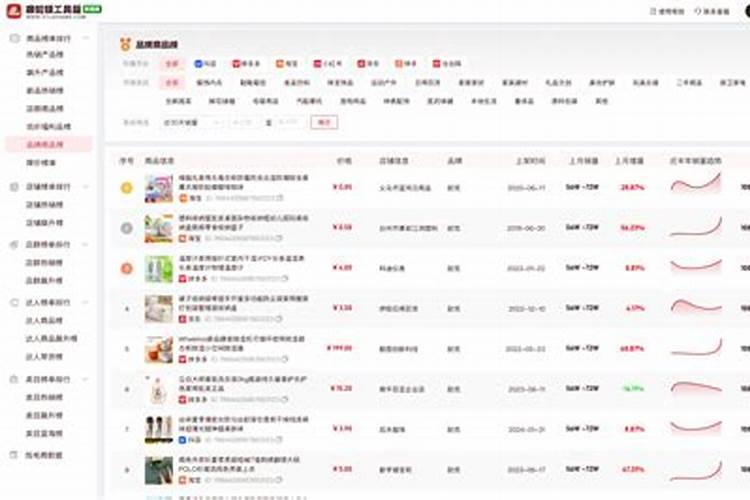
Task: Copy the product ID in the ¥199.00 row
Action: coord(286,359)
